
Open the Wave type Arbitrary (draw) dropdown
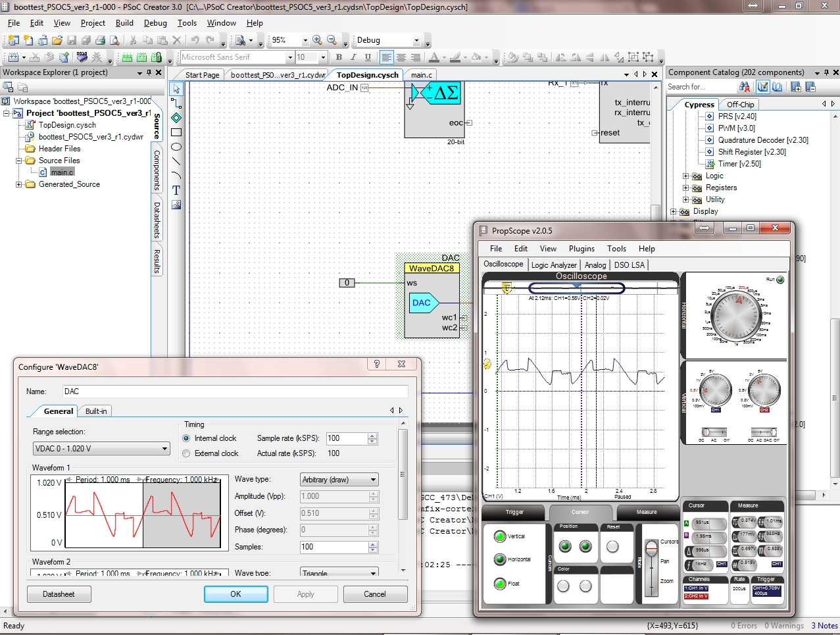coord(339,480)
